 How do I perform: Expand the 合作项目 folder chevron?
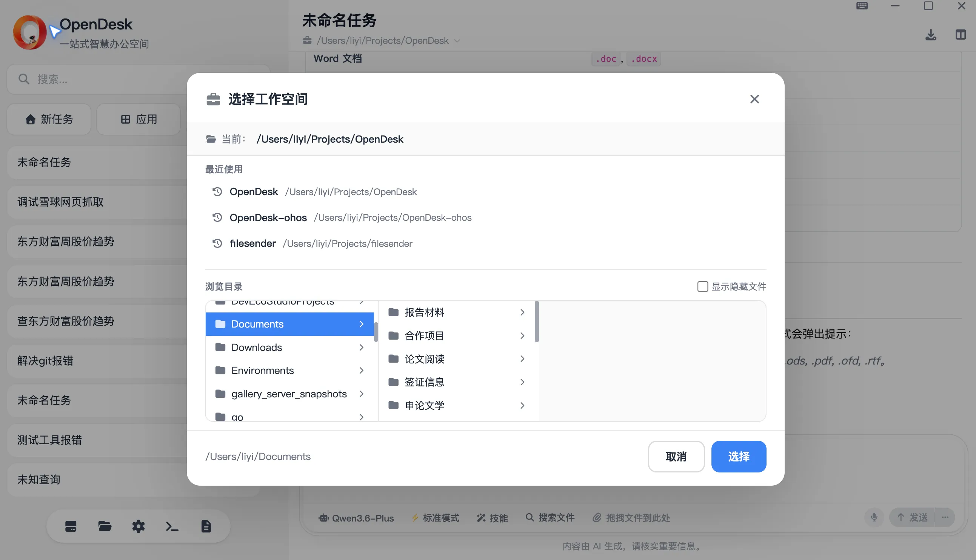[522, 335]
